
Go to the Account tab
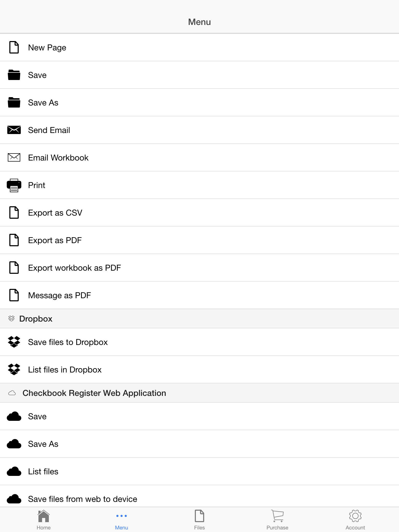355,520
